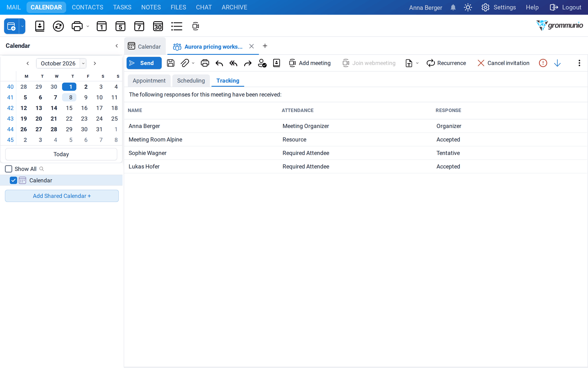Image resolution: width=588 pixels, height=368 pixels.
Task: Set high priority with red exclamation icon
Action: pyautogui.click(x=543, y=63)
